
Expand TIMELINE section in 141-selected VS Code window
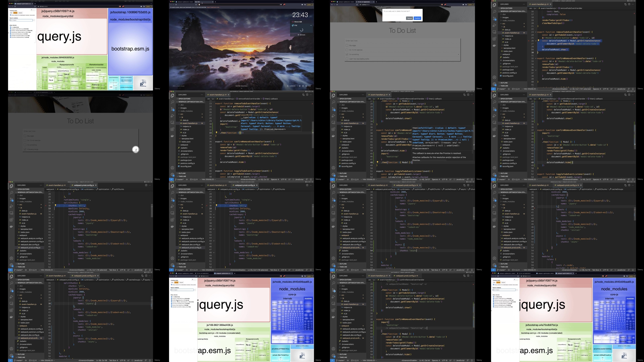(513, 86)
